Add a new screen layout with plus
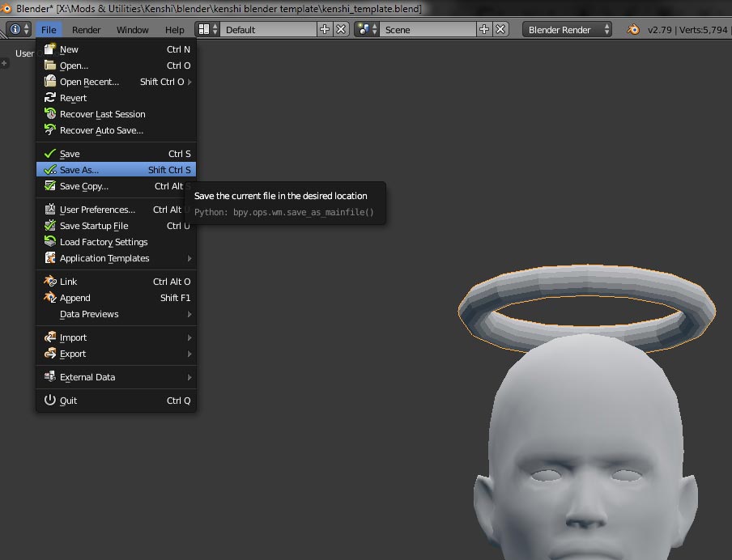The image size is (732, 560). (325, 29)
